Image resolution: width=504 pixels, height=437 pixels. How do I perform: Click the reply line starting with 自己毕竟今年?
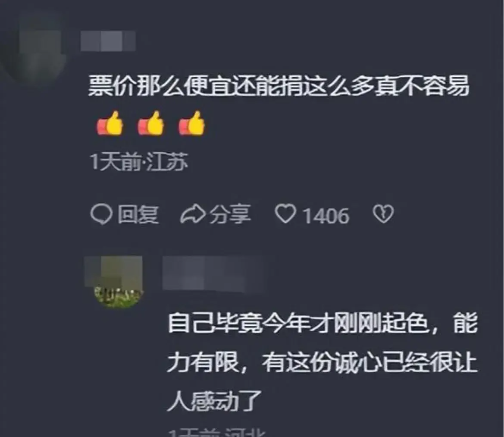click(322, 323)
